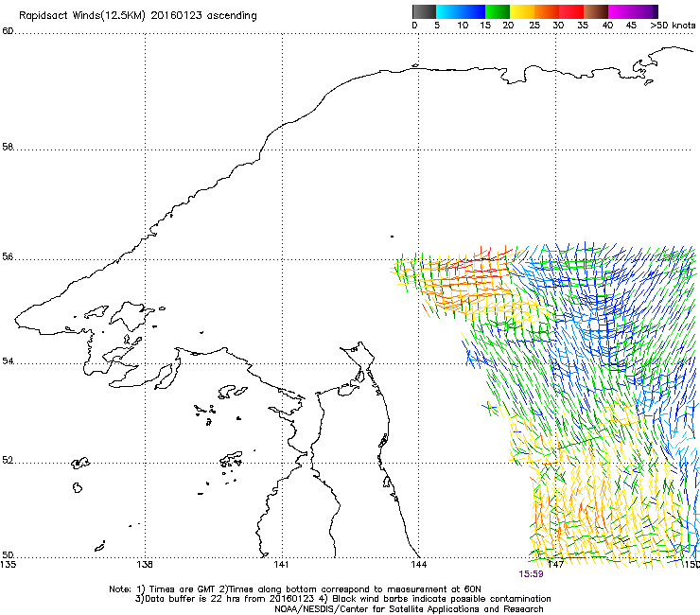Click the '40' label under the color bar
This screenshot has height=615, width=700.
click(x=607, y=25)
